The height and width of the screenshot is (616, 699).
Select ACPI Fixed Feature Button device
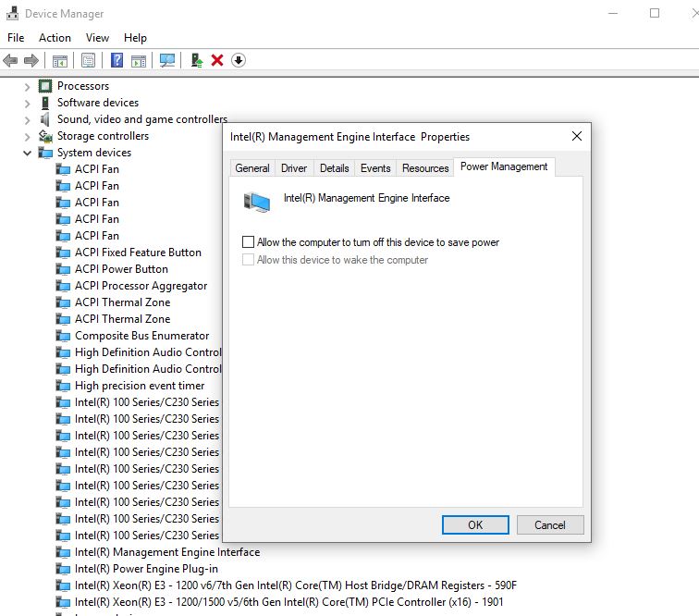click(138, 253)
